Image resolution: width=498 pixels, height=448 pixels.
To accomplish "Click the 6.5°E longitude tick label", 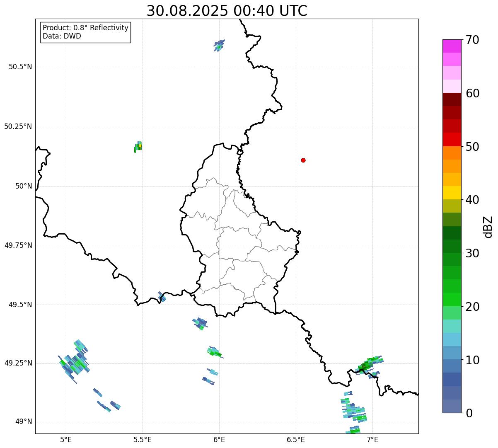I will tap(296, 439).
